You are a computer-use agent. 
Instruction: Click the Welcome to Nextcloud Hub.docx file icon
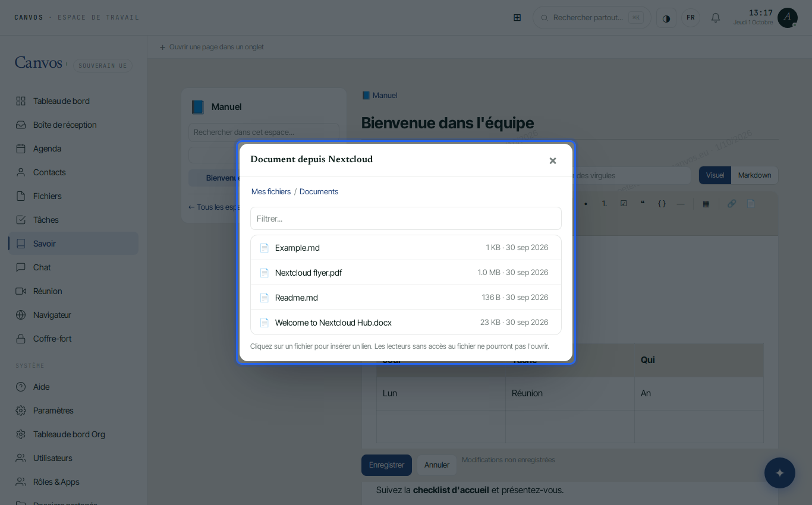[x=265, y=323]
